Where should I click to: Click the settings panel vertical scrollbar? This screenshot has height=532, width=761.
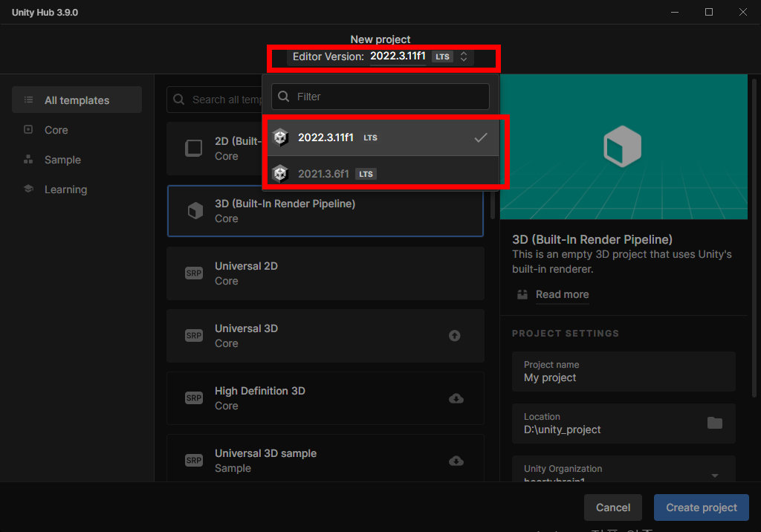[x=754, y=238]
